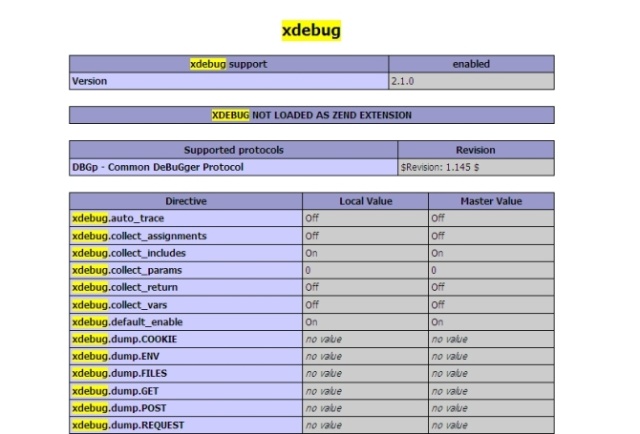The width and height of the screenshot is (640, 434).
Task: Click master value Off for xdebug.collect_assignments
Action: point(491,236)
